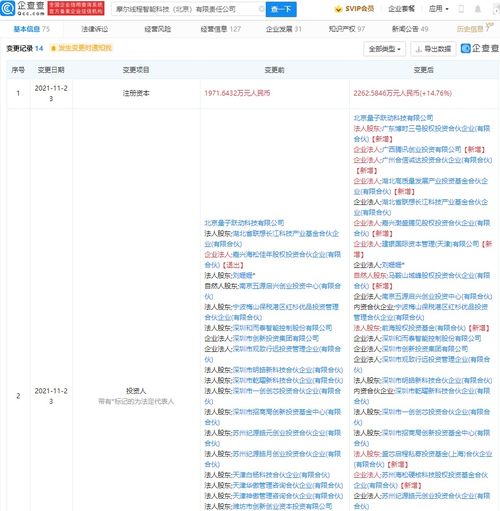Screen dimensions: 500x511
Task: Open 天津自杨科技合伙企业 link in 变更前
Action: [x=281, y=475]
